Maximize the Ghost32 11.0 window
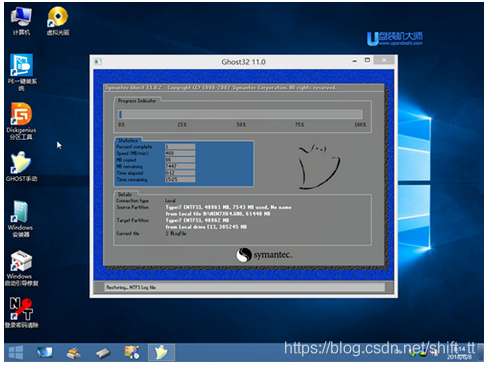The width and height of the screenshot is (486, 367). [367, 60]
